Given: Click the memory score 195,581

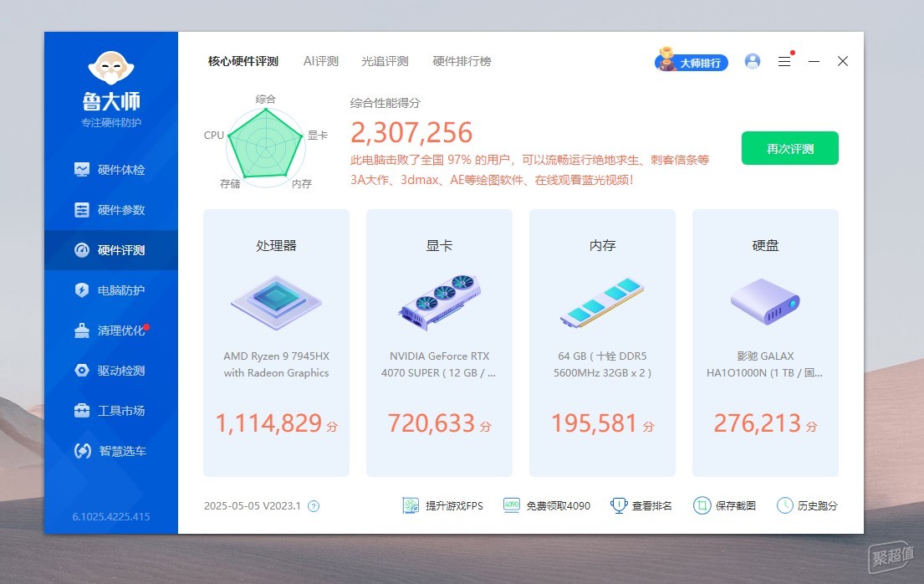Looking at the screenshot, I should [x=594, y=423].
